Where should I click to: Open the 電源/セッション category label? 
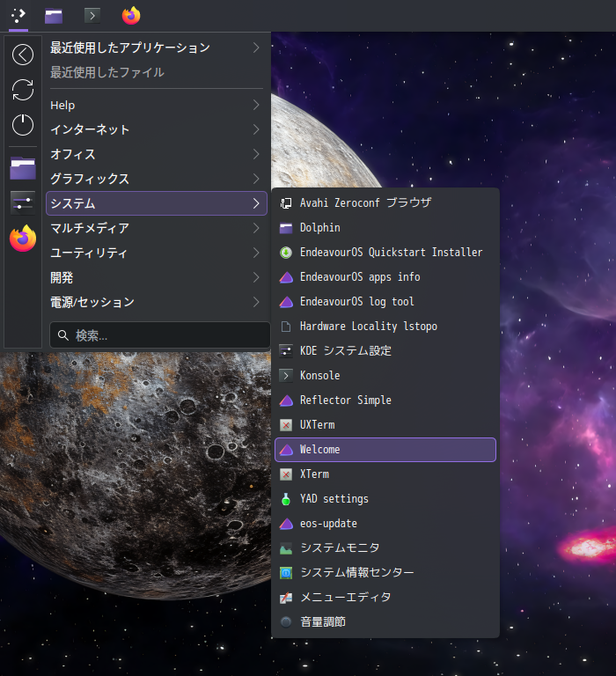pos(92,302)
